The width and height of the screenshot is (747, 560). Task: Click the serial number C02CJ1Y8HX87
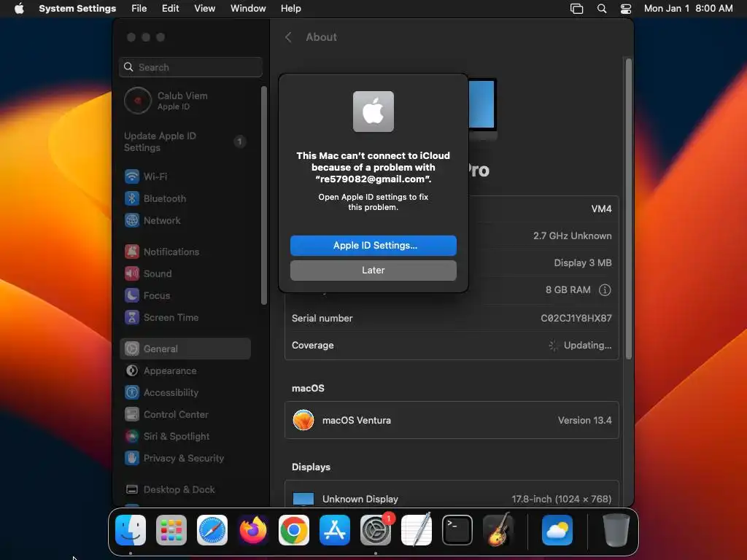click(x=576, y=318)
